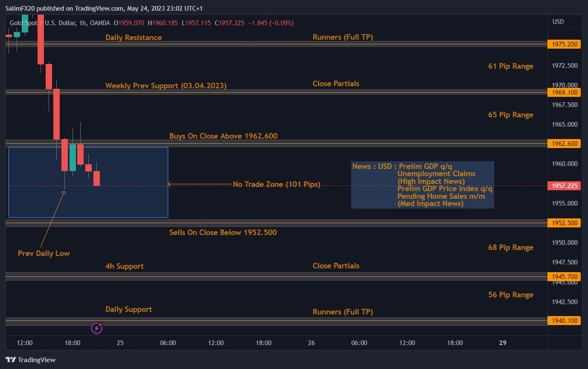Toggle the 1952.500 sell level line
The image size is (588, 369).
277,222
